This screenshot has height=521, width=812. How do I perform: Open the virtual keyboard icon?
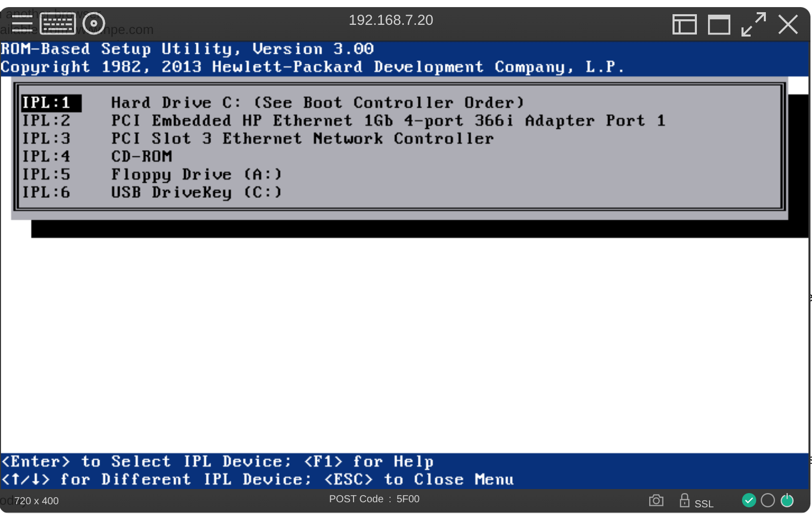click(58, 24)
